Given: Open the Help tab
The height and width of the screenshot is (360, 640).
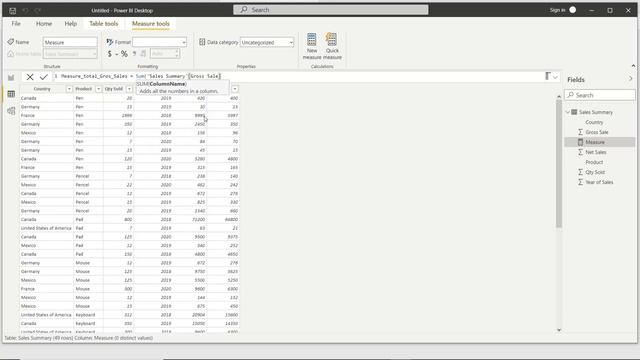Looking at the screenshot, I should coord(71,24).
